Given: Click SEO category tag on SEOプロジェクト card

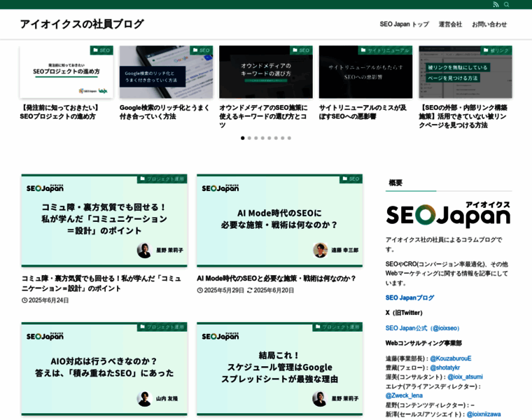Looking at the screenshot, I should tap(101, 50).
